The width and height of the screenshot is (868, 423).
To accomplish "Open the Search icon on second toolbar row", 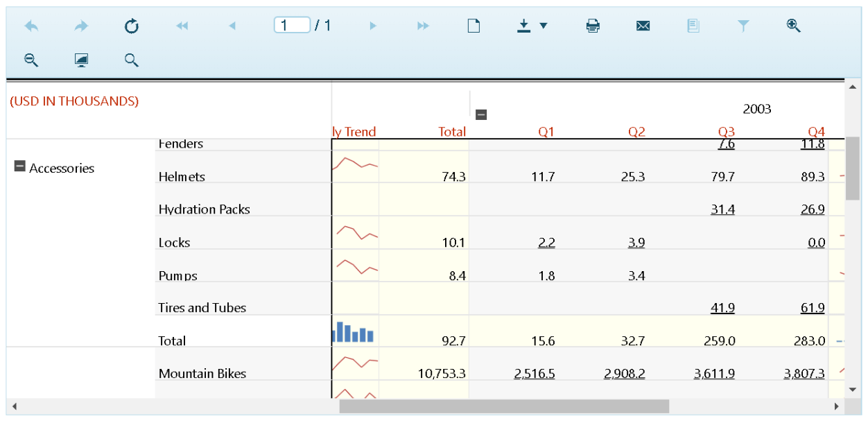I will (x=131, y=60).
